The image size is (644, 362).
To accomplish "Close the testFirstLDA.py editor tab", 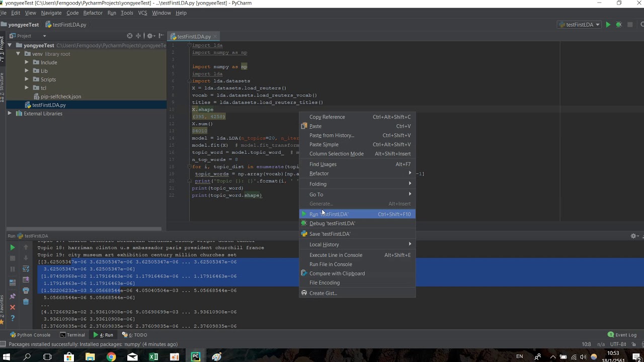I will [215, 36].
